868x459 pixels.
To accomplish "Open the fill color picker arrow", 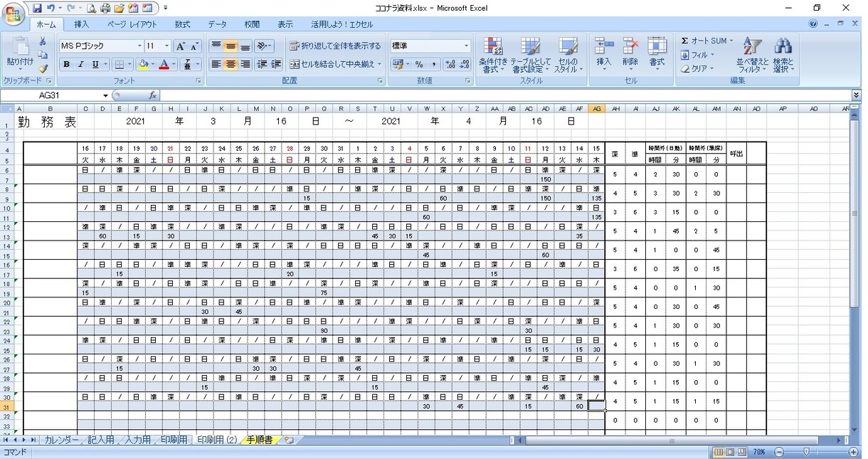I will click(153, 64).
